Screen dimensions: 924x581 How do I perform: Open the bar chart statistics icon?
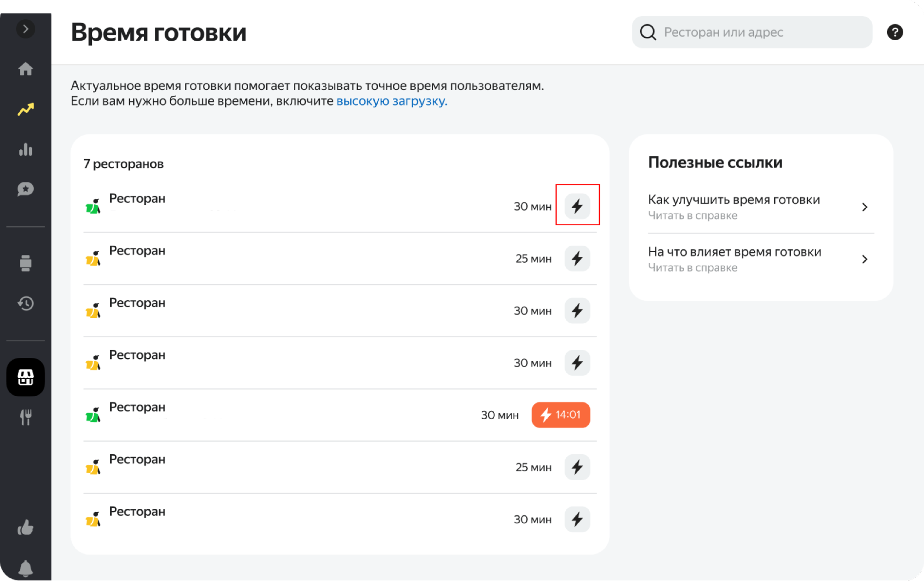pos(25,149)
